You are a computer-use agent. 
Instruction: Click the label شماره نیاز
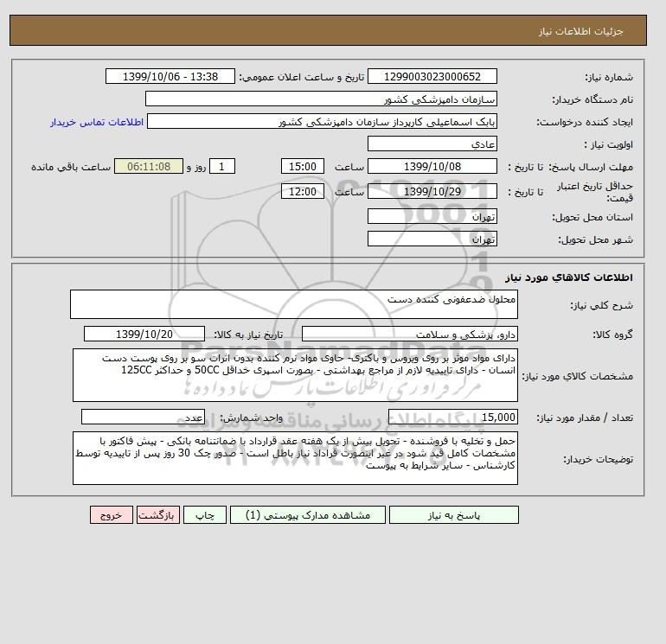point(609,77)
